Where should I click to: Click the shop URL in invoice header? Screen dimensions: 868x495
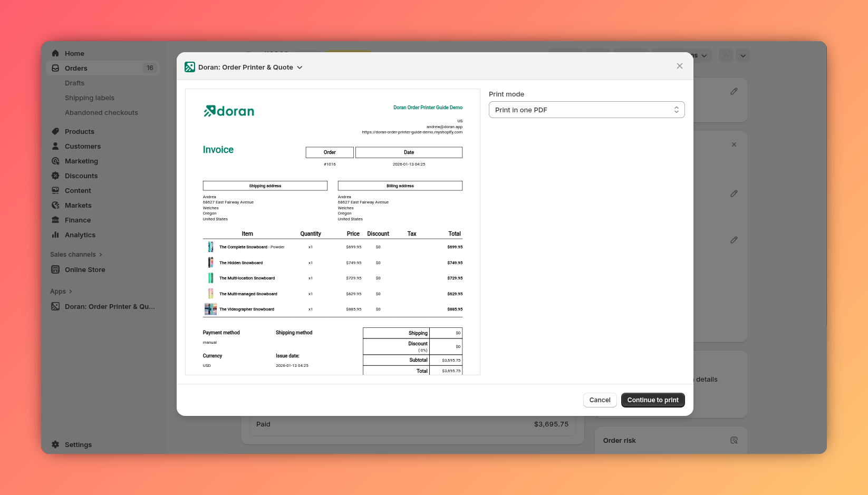point(412,132)
